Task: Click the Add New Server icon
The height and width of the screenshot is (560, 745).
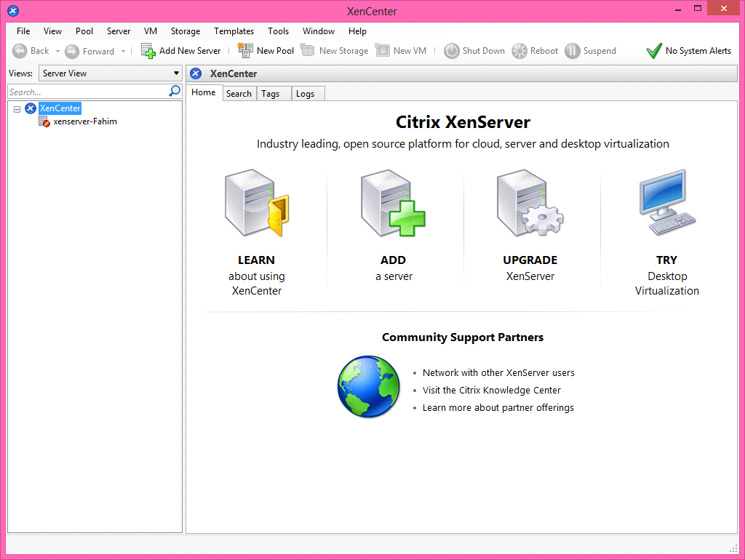Action: [x=148, y=51]
